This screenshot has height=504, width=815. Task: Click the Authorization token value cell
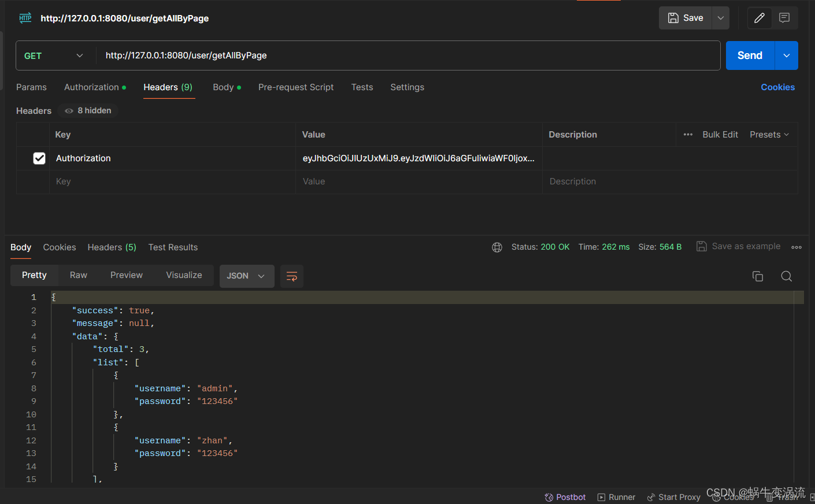coord(419,158)
